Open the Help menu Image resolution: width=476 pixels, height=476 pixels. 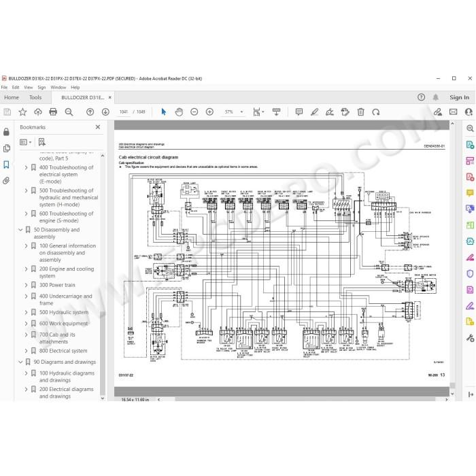(x=75, y=88)
